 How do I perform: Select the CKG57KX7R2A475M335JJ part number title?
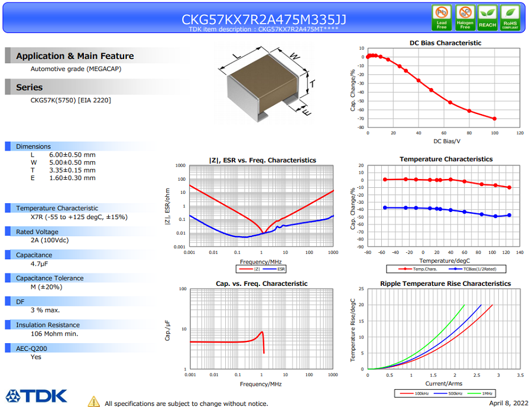point(264,19)
